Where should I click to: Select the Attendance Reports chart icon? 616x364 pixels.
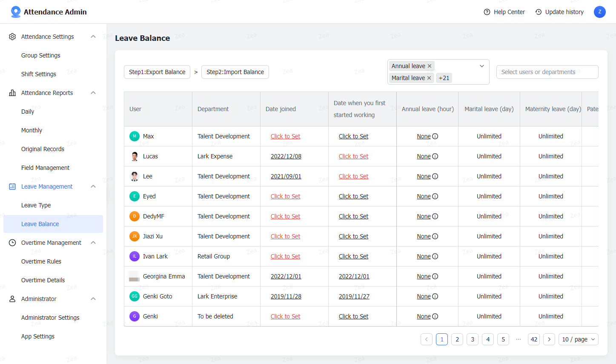tap(13, 93)
